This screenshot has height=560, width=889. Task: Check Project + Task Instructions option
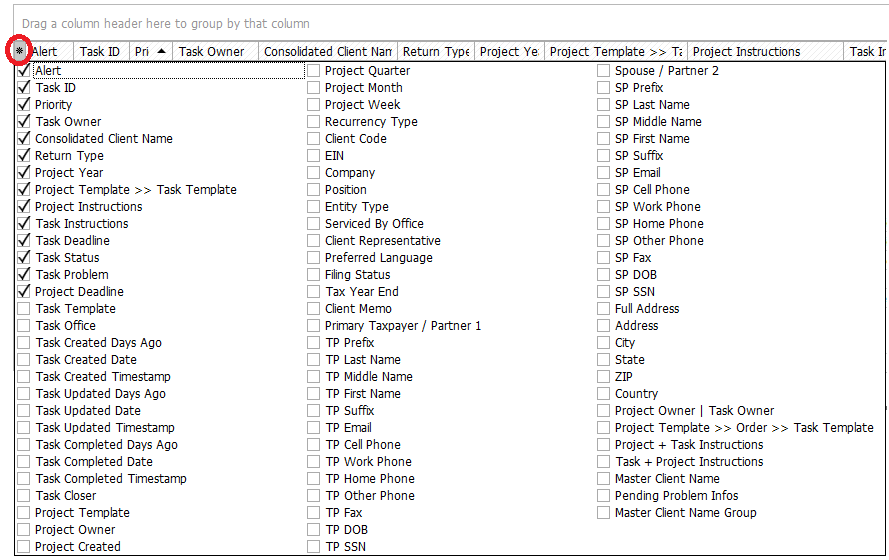click(x=604, y=445)
